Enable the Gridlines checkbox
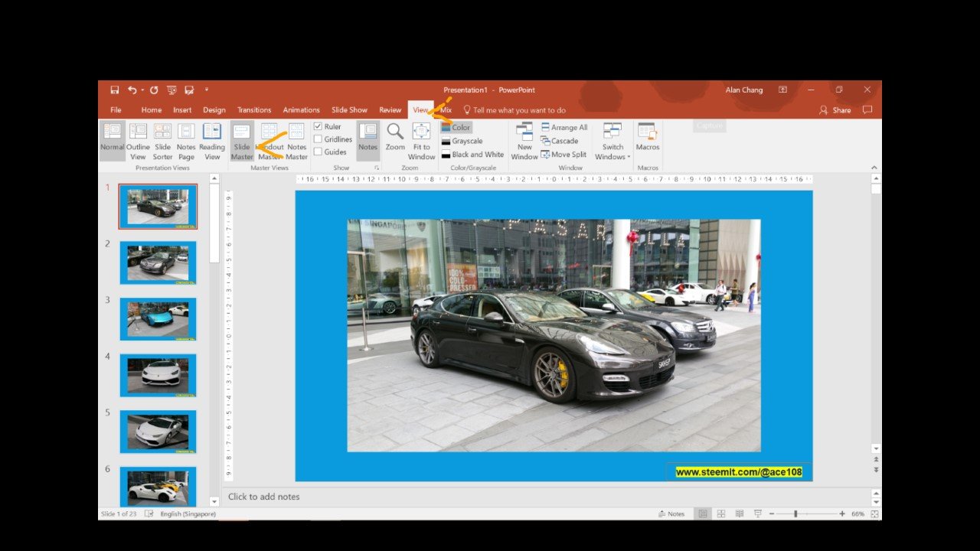Screen dimensions: 980x551 point(318,139)
